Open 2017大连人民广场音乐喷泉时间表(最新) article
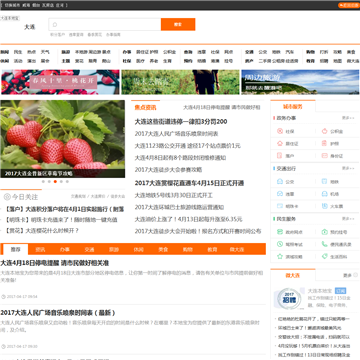The image size is (360, 360). tap(58, 313)
